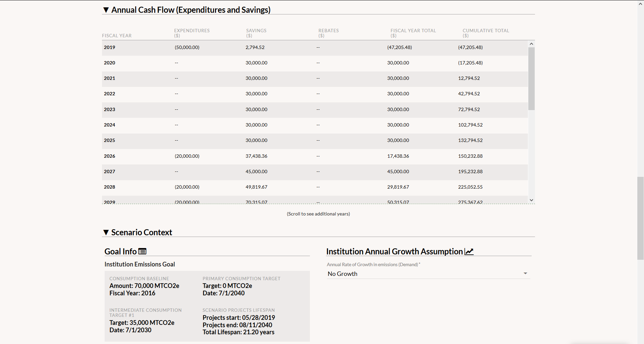The image size is (644, 344).
Task: Click the 2026 savings 37,438.36 cell
Action: [x=256, y=156]
